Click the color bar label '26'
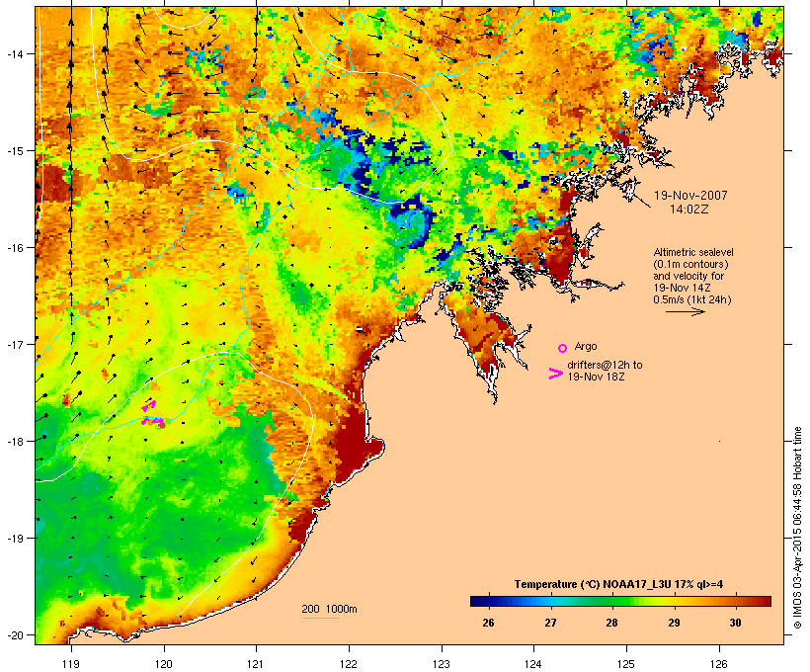 click(x=488, y=623)
